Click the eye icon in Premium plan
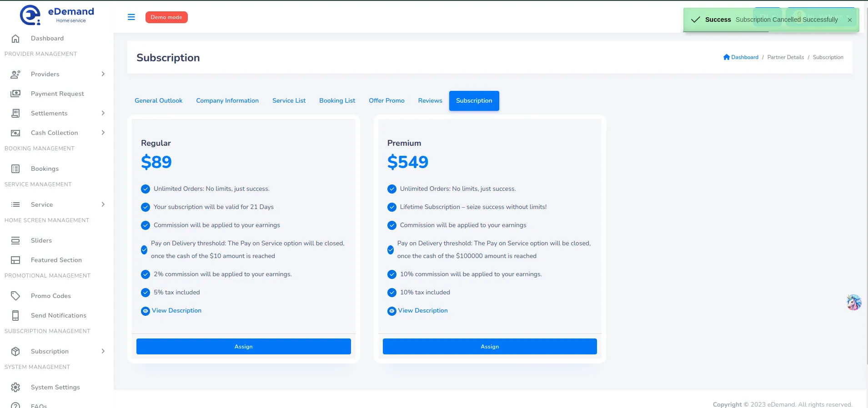868x408 pixels. point(392,311)
